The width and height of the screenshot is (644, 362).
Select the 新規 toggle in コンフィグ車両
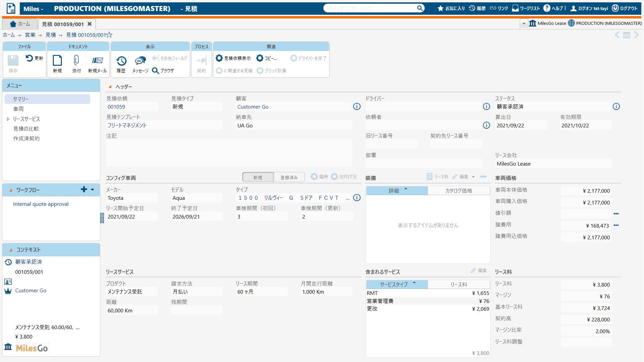(258, 177)
